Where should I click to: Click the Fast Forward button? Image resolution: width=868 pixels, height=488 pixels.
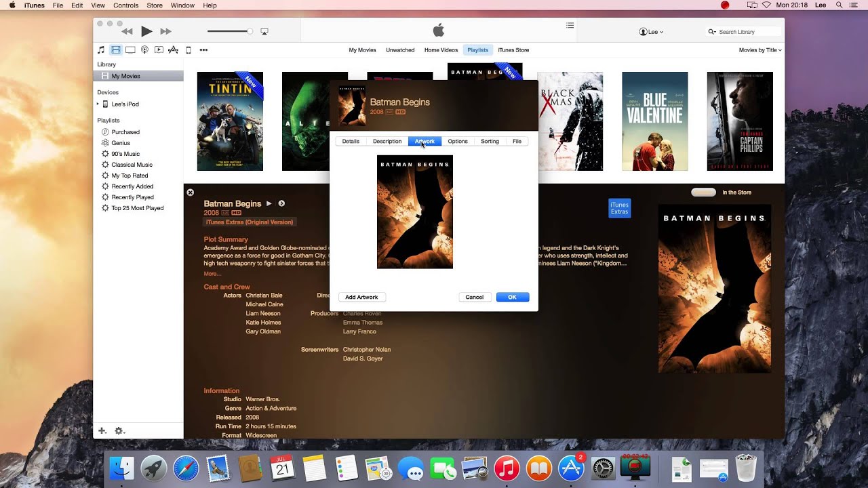point(165,31)
